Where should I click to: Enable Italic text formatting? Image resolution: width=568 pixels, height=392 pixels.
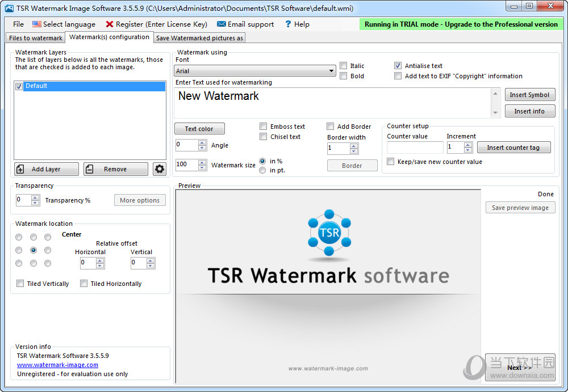pyautogui.click(x=343, y=65)
